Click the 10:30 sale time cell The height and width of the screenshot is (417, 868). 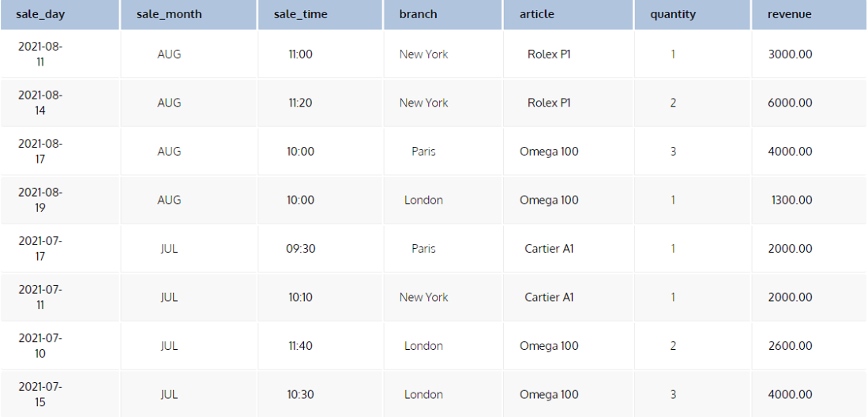[300, 395]
